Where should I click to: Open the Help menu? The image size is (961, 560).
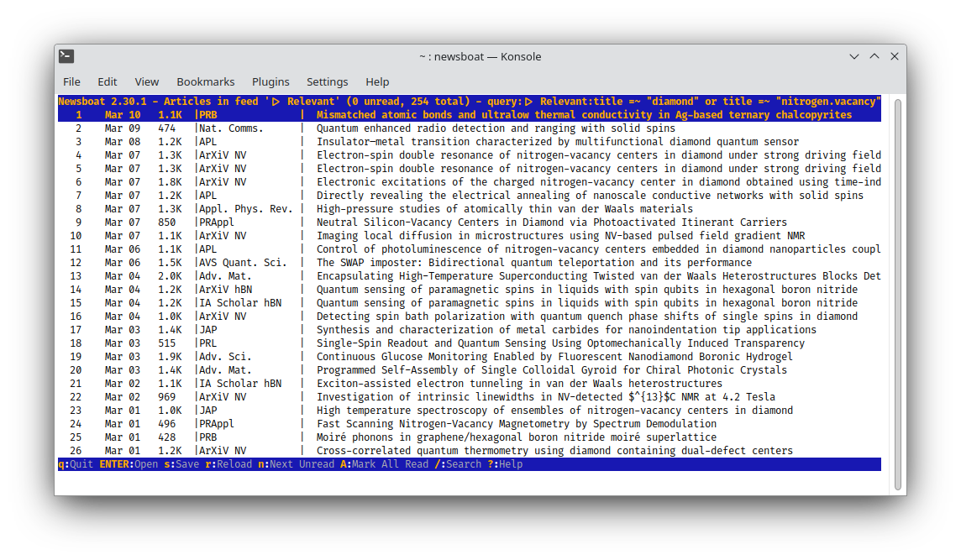[377, 81]
